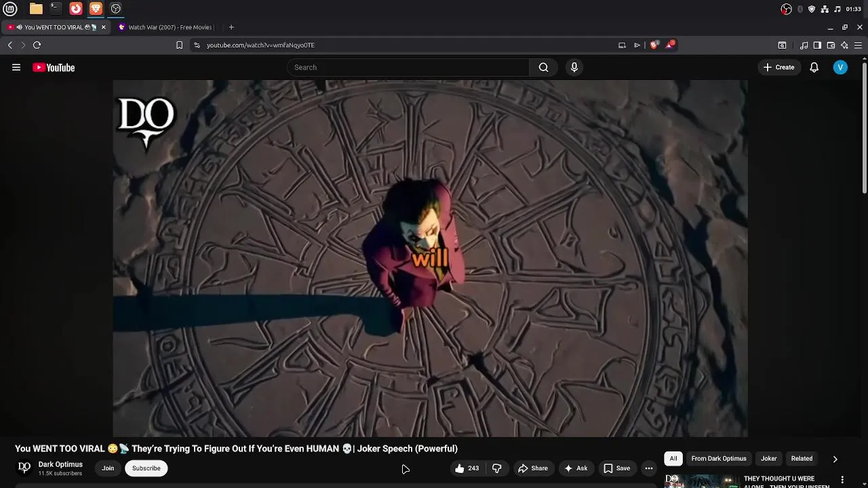Save the video to a playlist
Image resolution: width=868 pixels, height=488 pixels.
616,468
